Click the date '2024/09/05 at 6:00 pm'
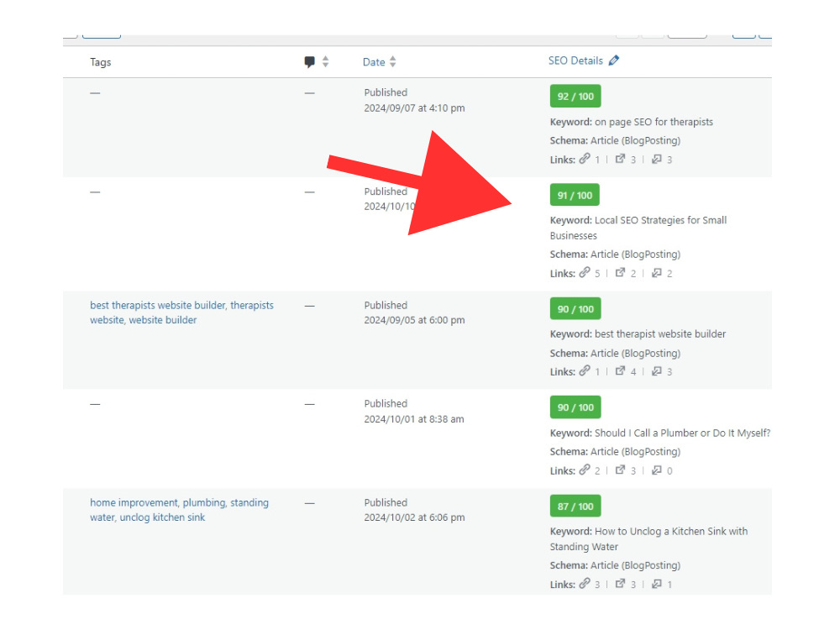 (414, 320)
